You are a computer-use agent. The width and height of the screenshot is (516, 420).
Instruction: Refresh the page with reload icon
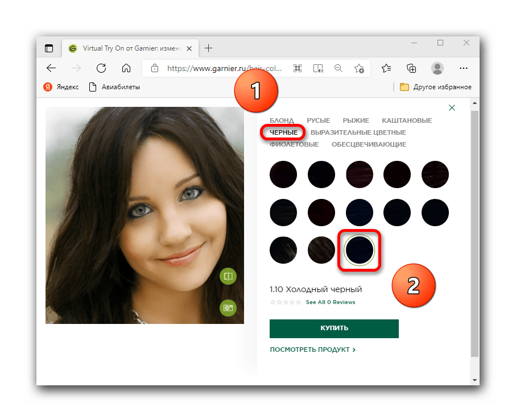pos(101,68)
